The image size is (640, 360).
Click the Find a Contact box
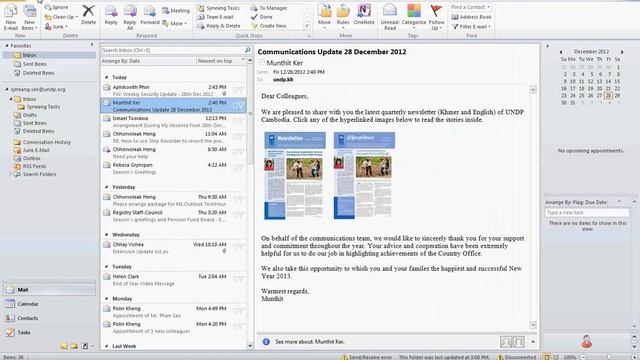[470, 7]
